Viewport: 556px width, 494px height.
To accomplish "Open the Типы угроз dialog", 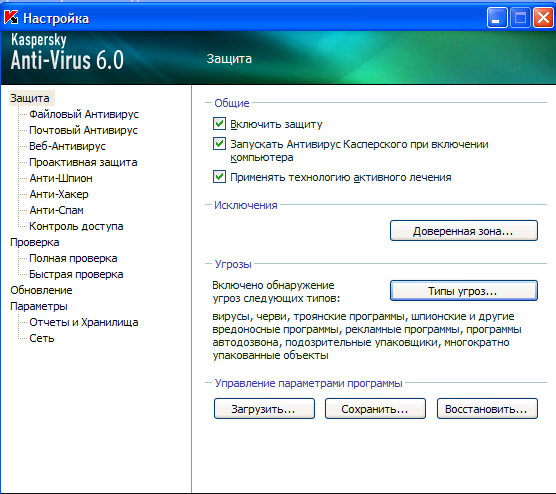I will click(x=464, y=291).
